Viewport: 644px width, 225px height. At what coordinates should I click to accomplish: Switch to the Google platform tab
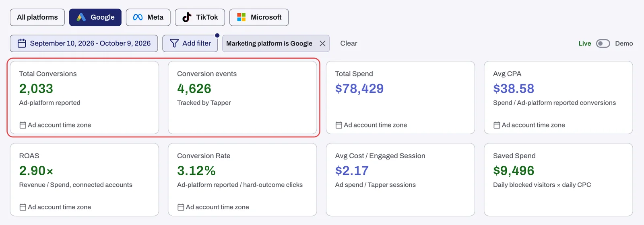pos(95,17)
